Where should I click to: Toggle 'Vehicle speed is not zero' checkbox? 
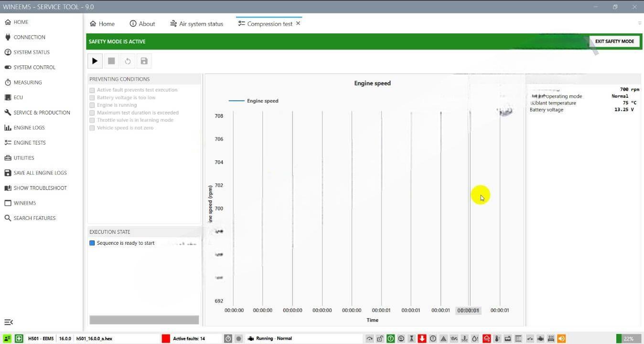click(92, 128)
